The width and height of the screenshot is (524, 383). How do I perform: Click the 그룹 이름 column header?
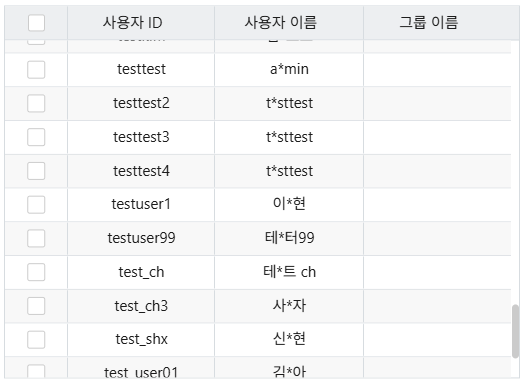click(x=441, y=23)
